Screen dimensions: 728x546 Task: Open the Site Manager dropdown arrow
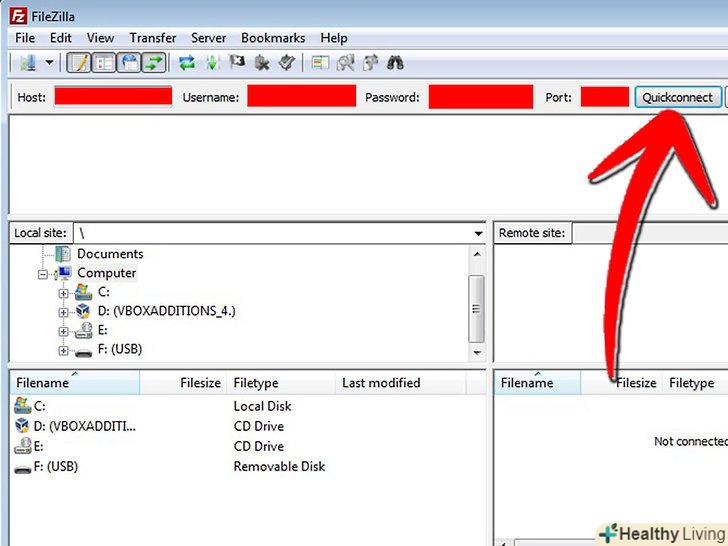coord(49,63)
